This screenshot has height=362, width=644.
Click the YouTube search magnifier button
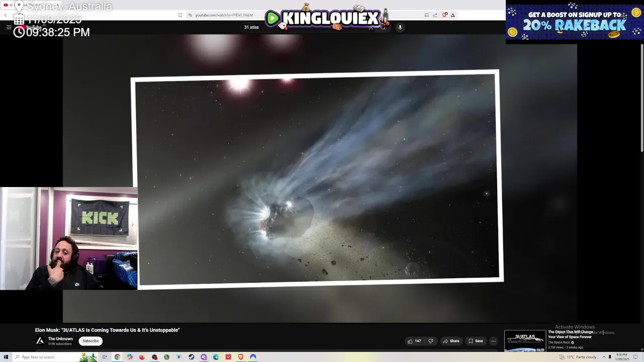coord(383,27)
